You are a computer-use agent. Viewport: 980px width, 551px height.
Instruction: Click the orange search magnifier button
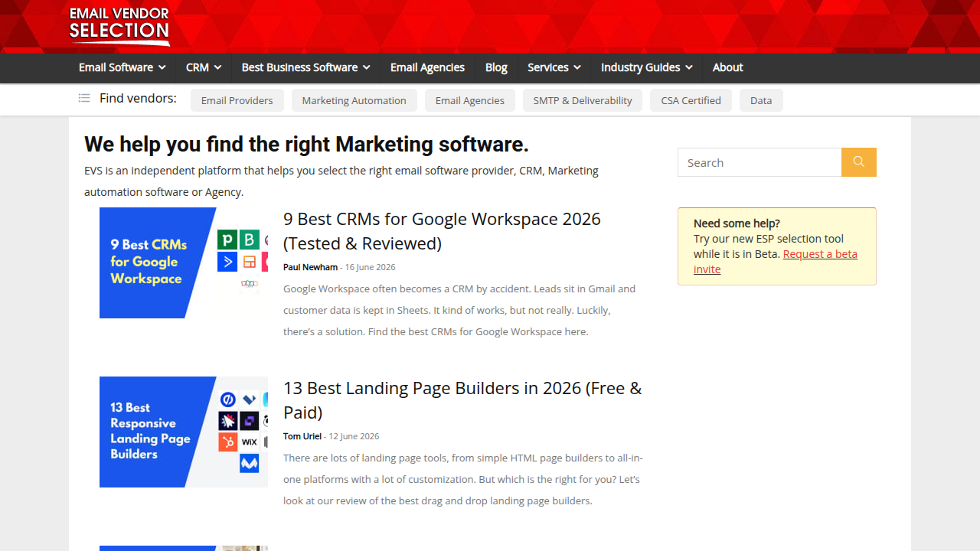859,162
